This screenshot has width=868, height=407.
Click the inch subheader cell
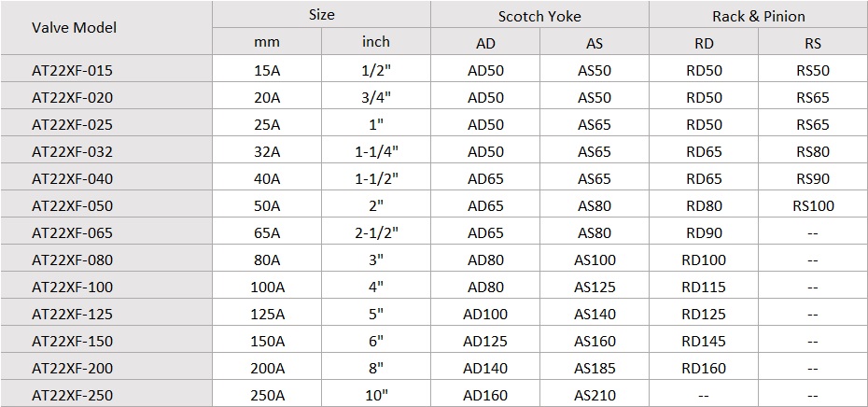click(376, 41)
